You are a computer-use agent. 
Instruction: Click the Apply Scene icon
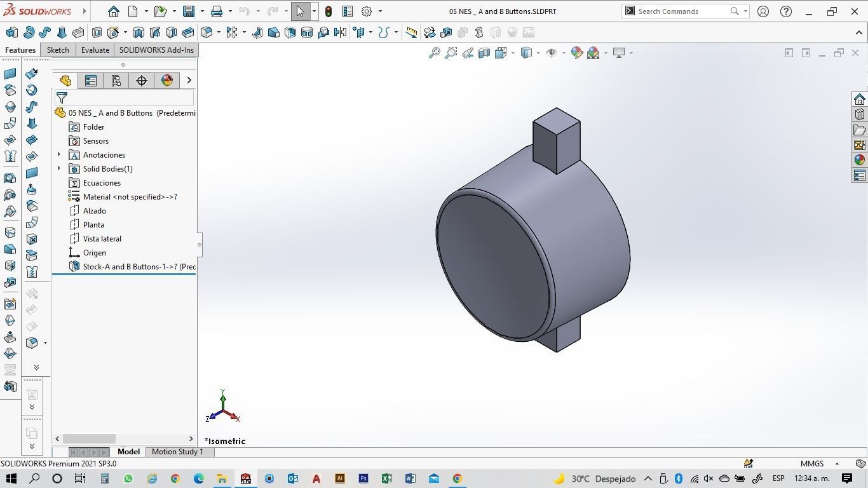pyautogui.click(x=593, y=53)
